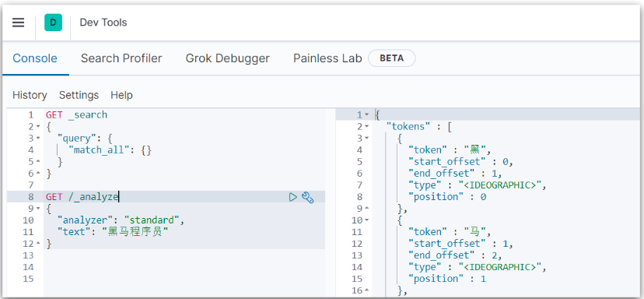Click editor line number 15
This screenshot has width=644, height=299.
click(x=28, y=279)
